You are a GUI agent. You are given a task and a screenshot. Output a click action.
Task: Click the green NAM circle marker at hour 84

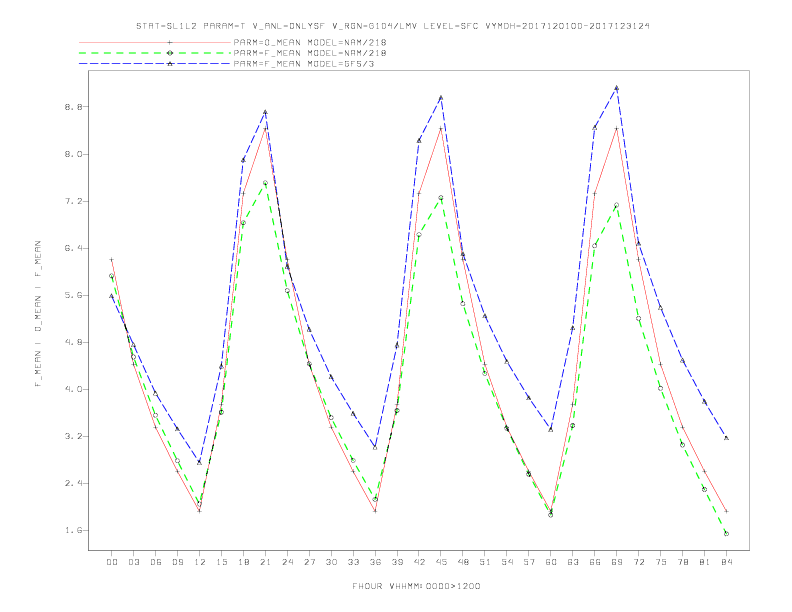tap(726, 533)
